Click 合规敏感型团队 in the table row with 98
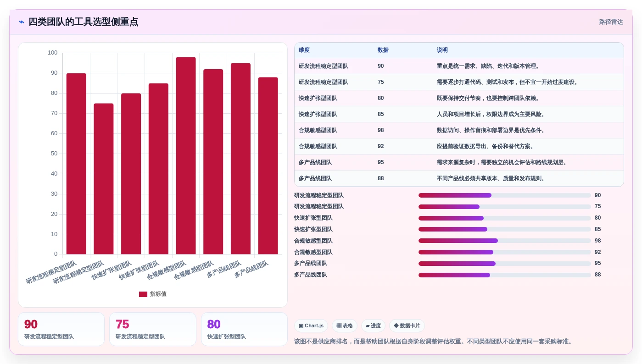 (318, 130)
